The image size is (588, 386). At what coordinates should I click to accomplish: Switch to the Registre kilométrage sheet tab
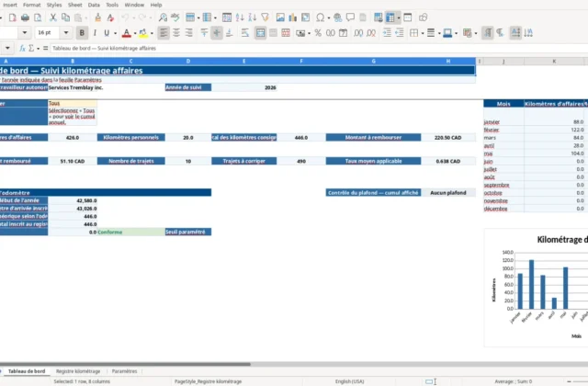tap(78, 371)
